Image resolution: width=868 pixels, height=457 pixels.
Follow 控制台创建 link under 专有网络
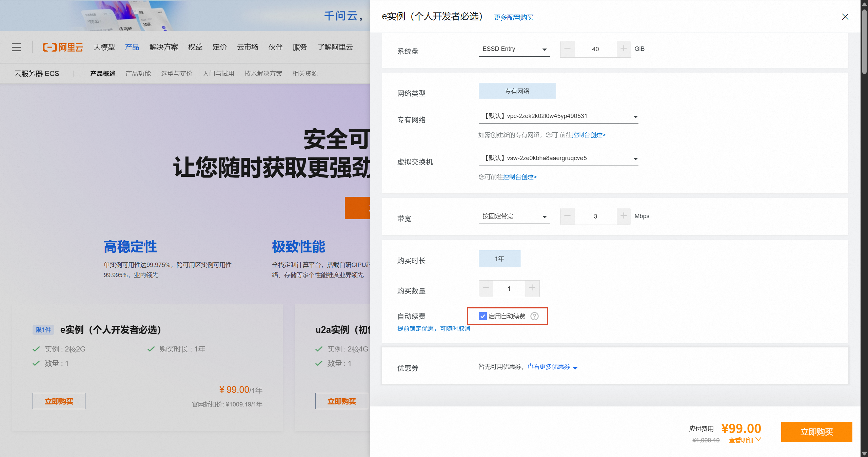coord(589,135)
